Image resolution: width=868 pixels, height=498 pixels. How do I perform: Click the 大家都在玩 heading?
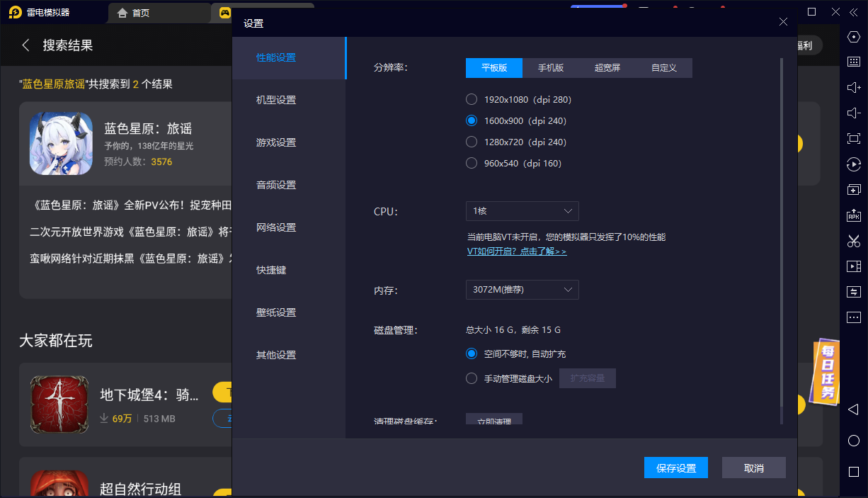click(x=56, y=341)
